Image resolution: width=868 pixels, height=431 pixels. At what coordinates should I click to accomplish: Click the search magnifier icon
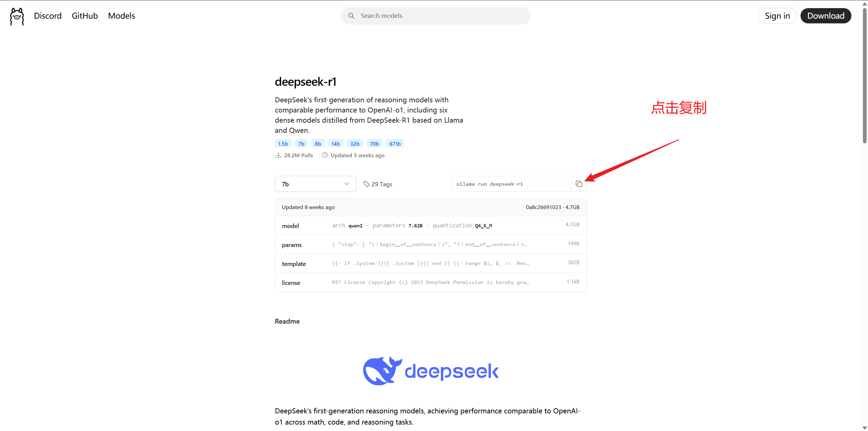click(351, 16)
